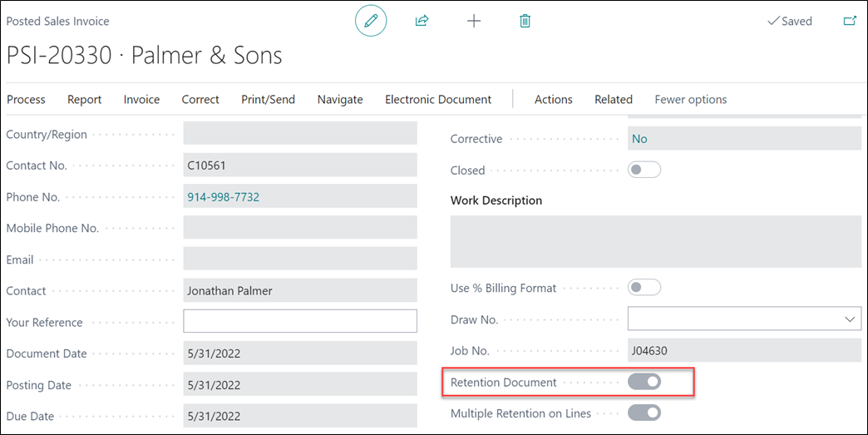Expand the Draw No. dropdown
The width and height of the screenshot is (868, 435).
pos(850,319)
